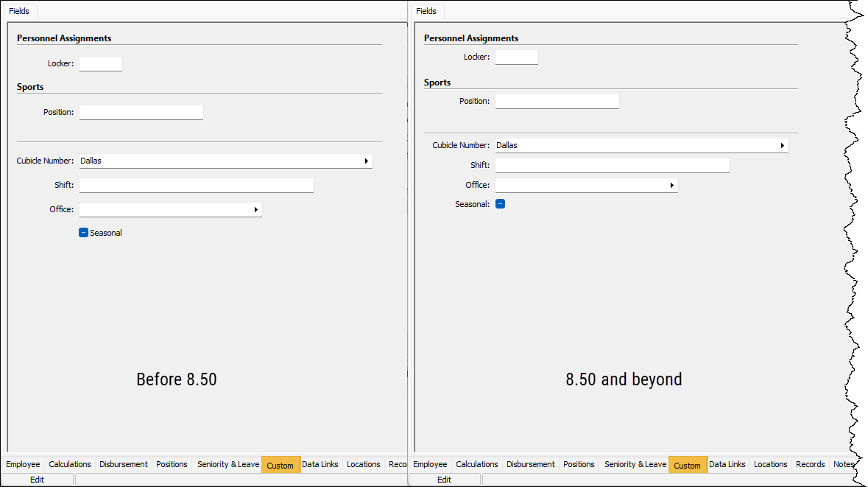Click the Custom tab on the left pane

280,464
